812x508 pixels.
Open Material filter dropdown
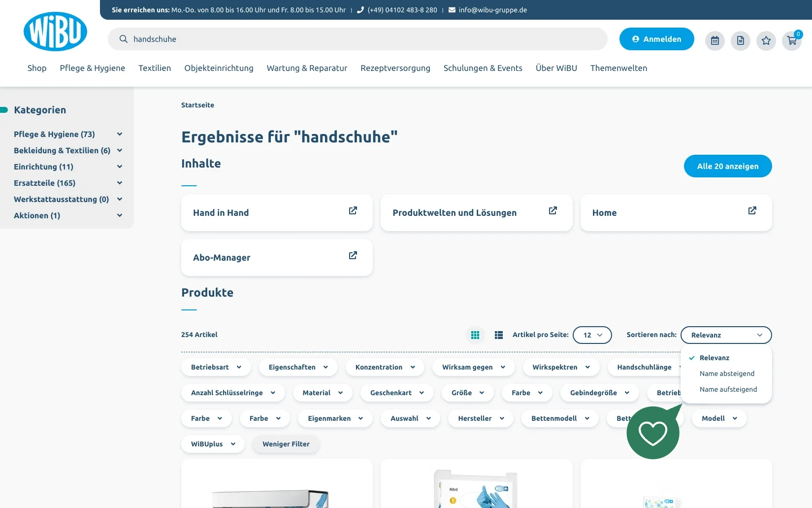pos(323,393)
